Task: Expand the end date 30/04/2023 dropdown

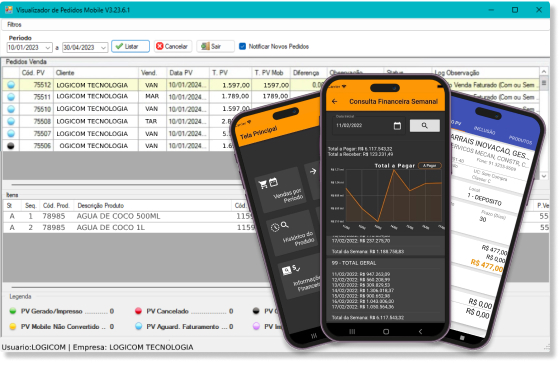Action: [103, 47]
